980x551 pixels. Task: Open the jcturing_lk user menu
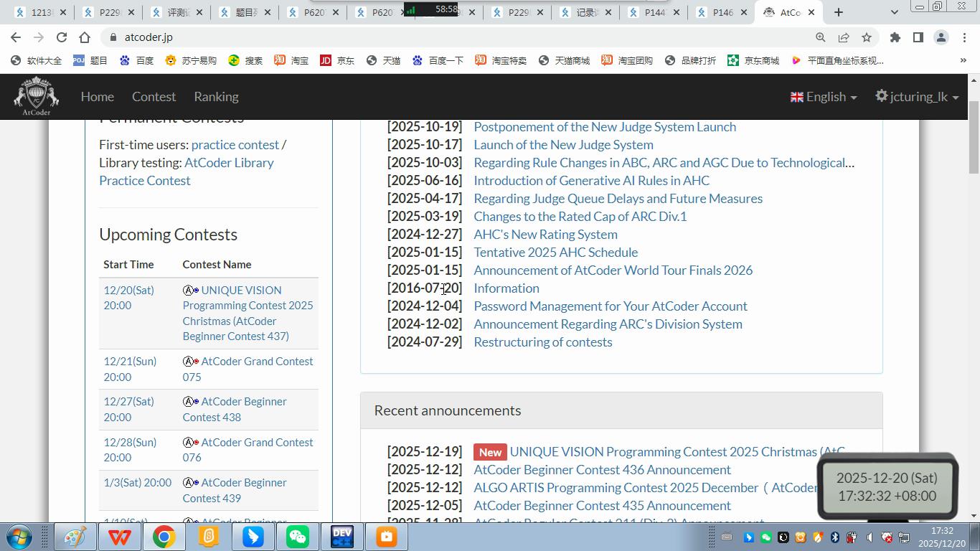coord(917,97)
